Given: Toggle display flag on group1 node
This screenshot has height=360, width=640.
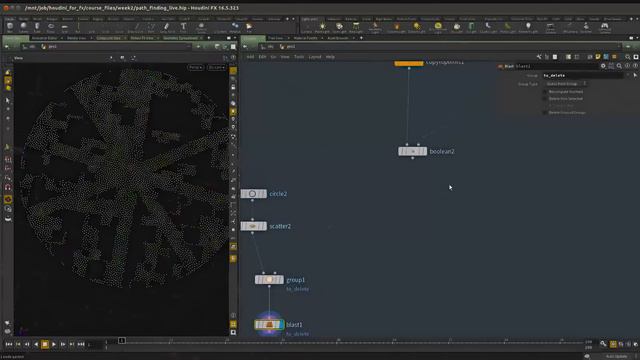Looking at the screenshot, I should (281, 280).
